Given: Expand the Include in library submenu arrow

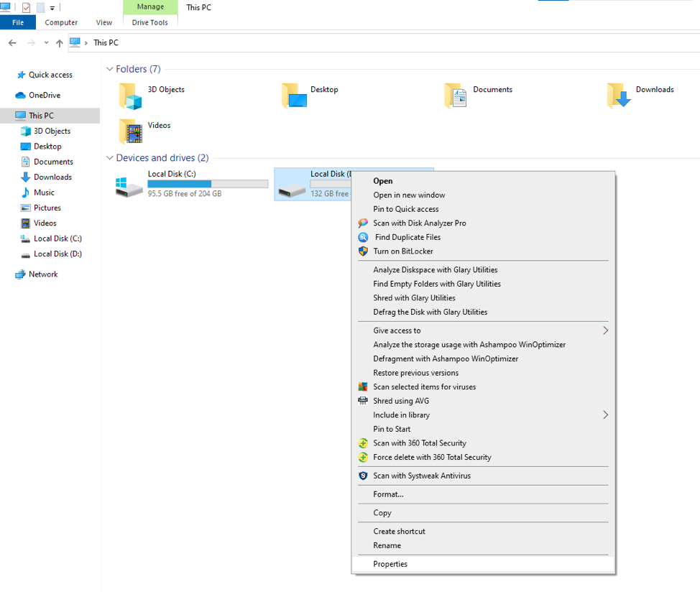Looking at the screenshot, I should tap(605, 415).
